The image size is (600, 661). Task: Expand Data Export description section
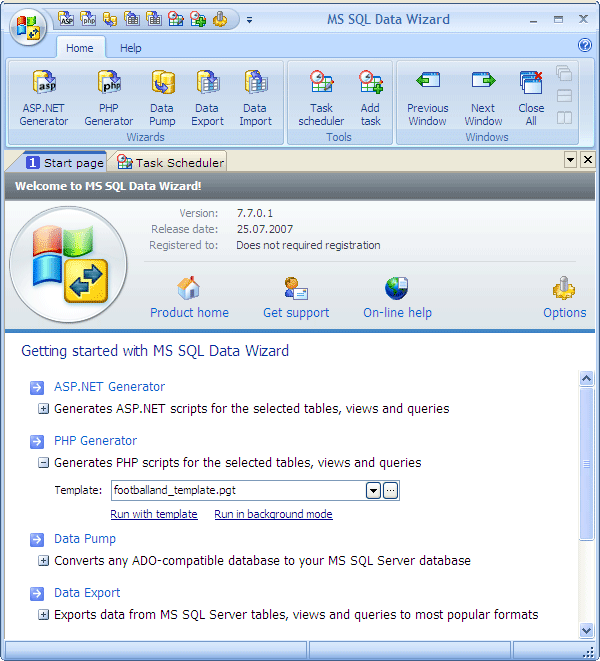coord(43,615)
